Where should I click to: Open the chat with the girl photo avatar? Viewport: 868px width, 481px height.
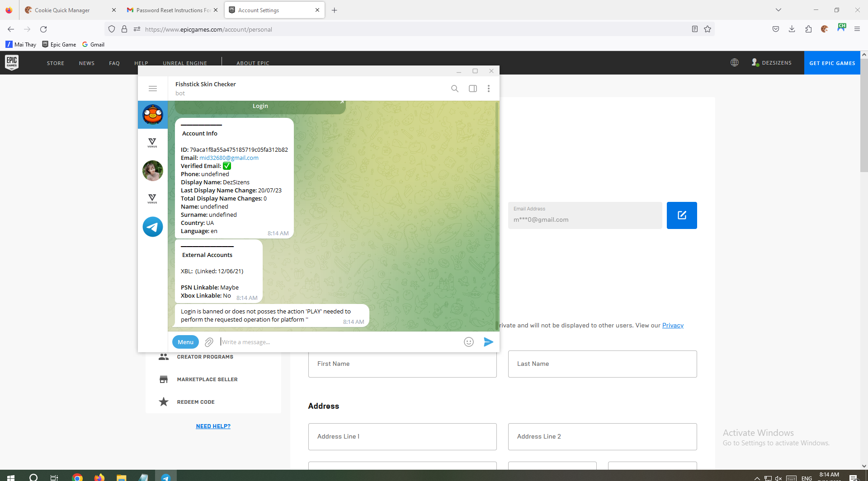[x=153, y=171]
